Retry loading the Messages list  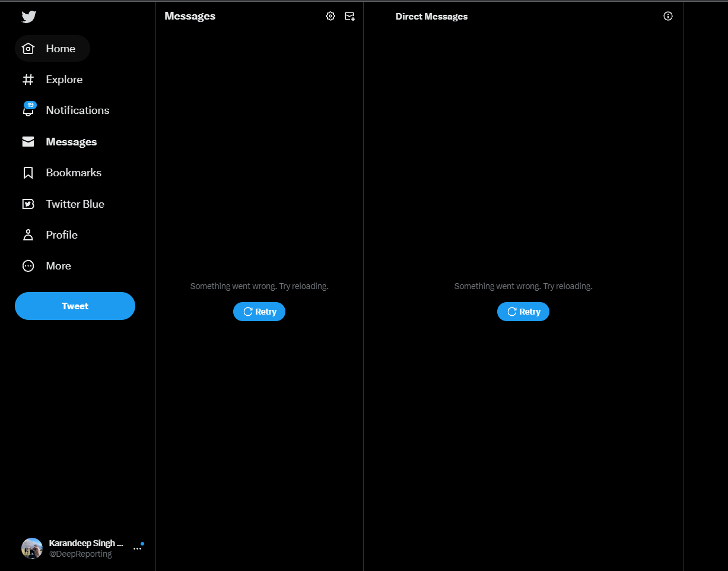(x=259, y=312)
